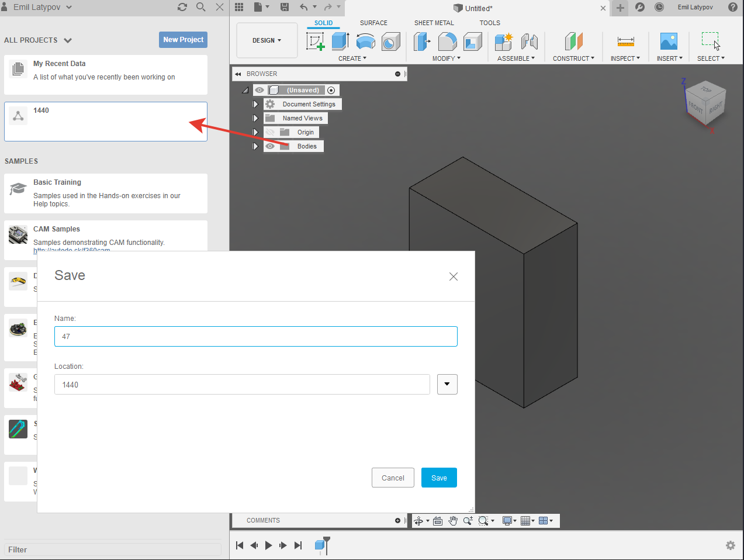Expand the Named Views node

tap(255, 118)
